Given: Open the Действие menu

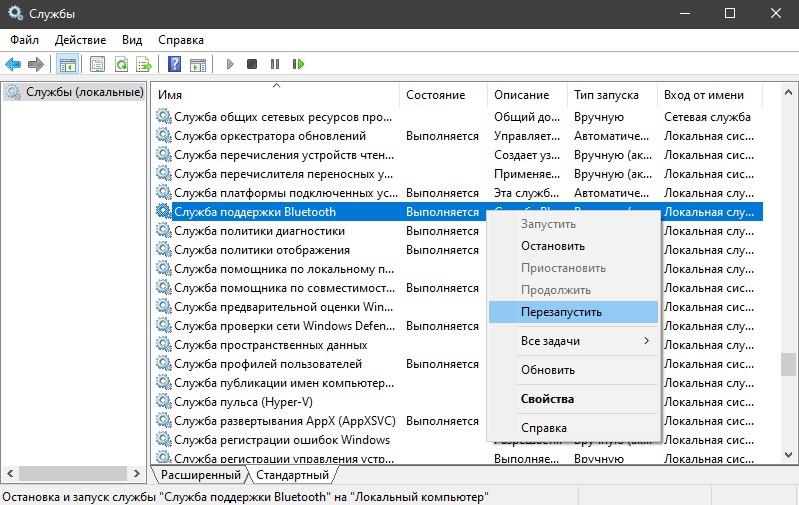Looking at the screenshot, I should [81, 40].
